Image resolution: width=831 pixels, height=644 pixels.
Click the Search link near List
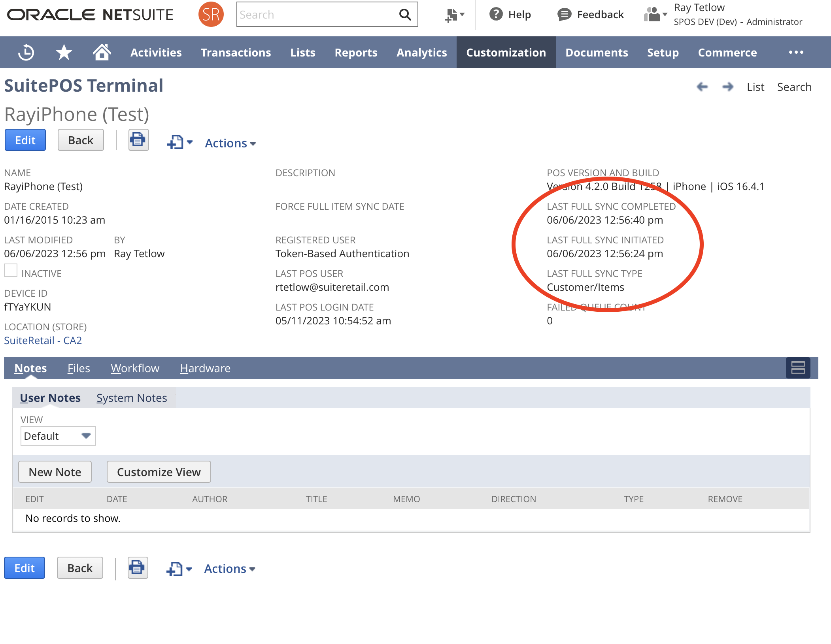pyautogui.click(x=794, y=87)
